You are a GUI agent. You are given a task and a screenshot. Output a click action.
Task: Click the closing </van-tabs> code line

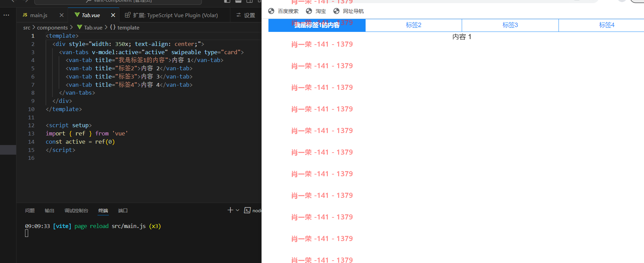point(77,93)
